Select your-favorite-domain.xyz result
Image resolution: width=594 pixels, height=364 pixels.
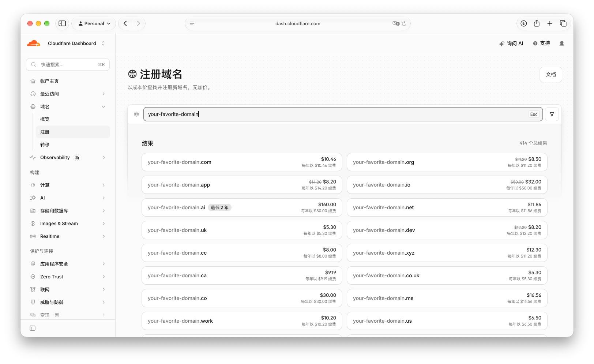coord(447,253)
